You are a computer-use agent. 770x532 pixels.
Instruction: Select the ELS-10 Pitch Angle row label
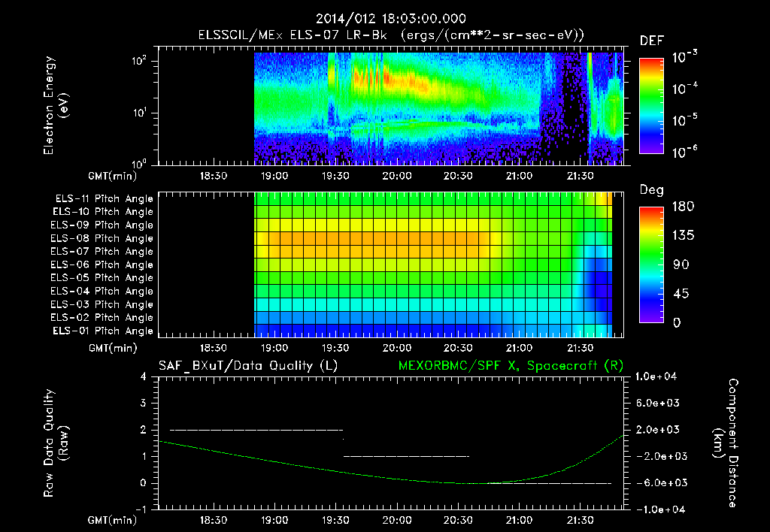[x=103, y=212]
